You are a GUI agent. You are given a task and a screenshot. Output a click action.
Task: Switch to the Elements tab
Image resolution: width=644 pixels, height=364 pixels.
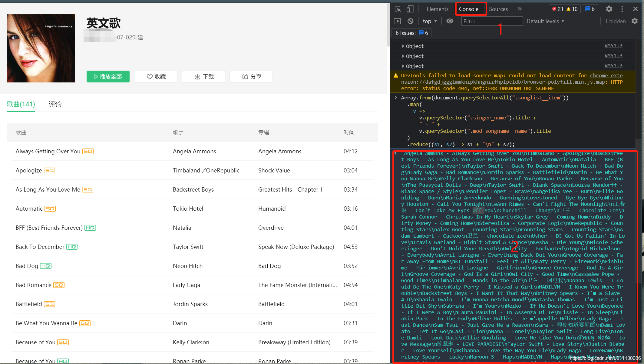[x=437, y=9]
